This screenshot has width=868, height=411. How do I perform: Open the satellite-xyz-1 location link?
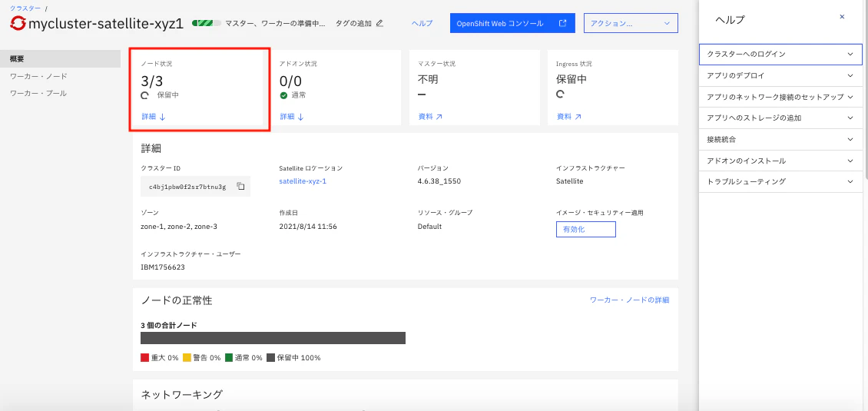[x=303, y=181]
